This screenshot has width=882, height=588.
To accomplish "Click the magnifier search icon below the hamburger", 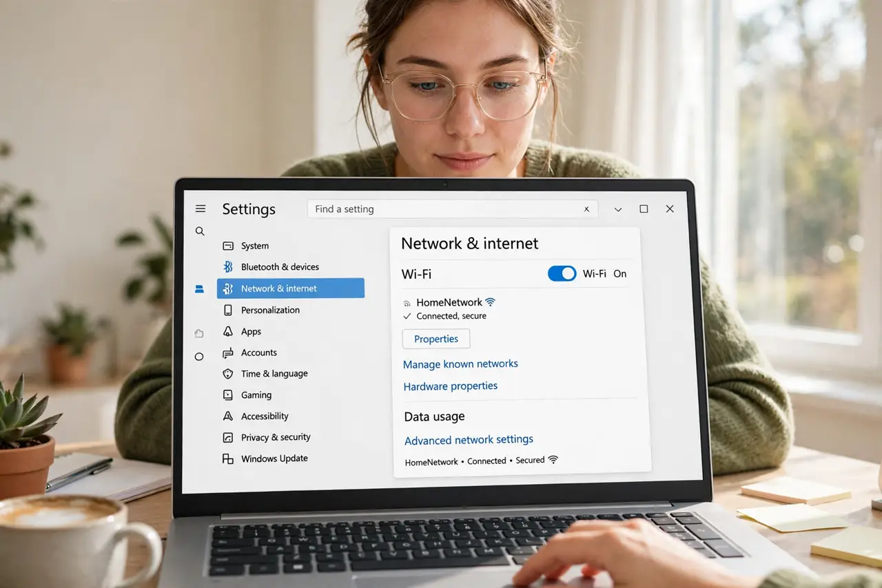I will [x=200, y=231].
